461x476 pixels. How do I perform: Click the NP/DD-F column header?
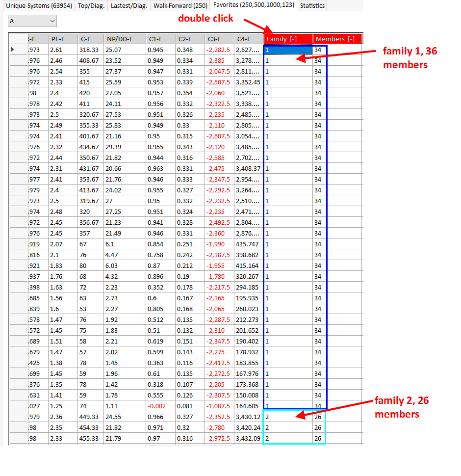tap(125, 39)
